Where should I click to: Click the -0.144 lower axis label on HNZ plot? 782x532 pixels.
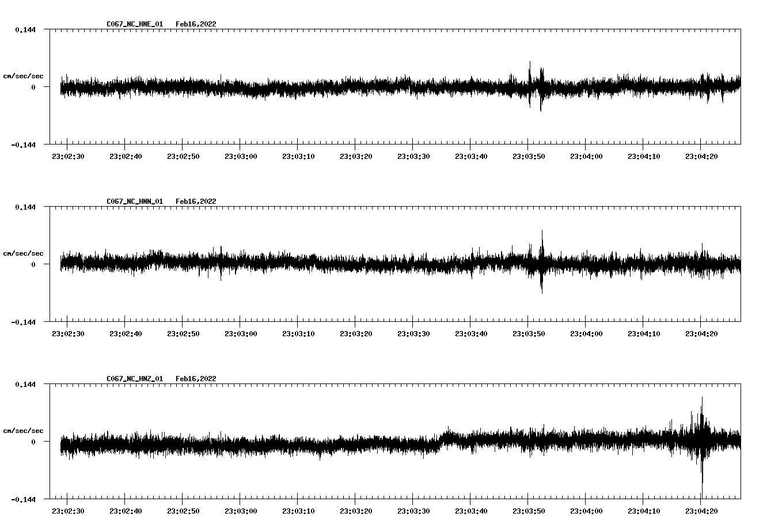[24, 499]
